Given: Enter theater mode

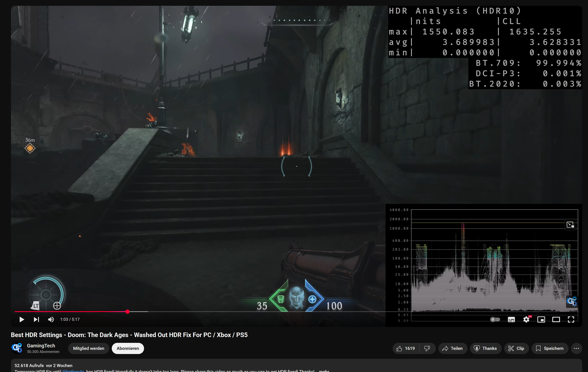Looking at the screenshot, I should click(x=556, y=319).
